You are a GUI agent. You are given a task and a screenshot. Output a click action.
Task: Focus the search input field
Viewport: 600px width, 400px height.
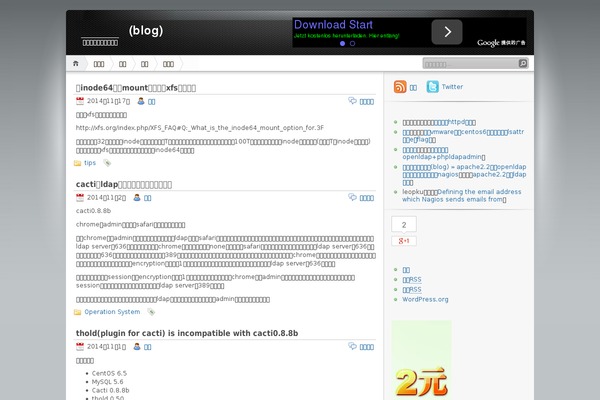pos(470,64)
